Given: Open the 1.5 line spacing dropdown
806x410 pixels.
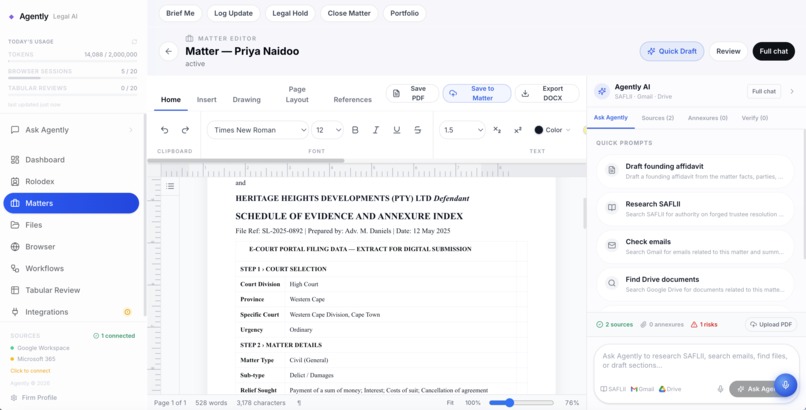Looking at the screenshot, I should 462,130.
